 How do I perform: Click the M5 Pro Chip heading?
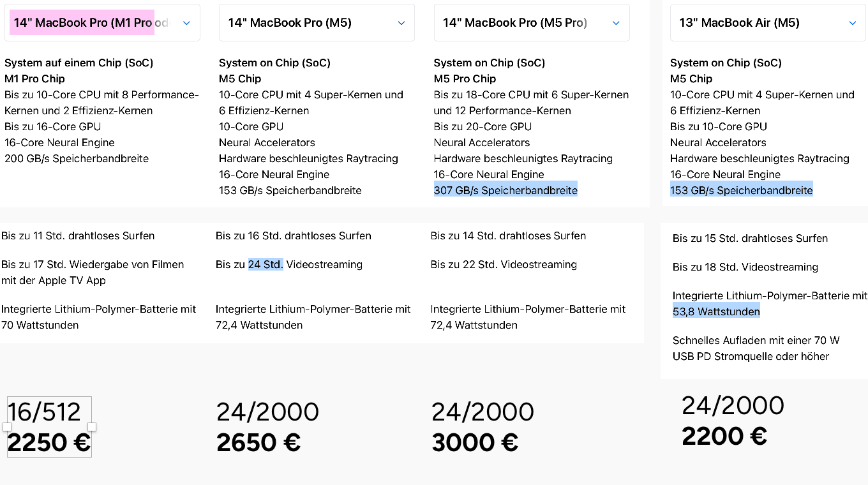[465, 78]
